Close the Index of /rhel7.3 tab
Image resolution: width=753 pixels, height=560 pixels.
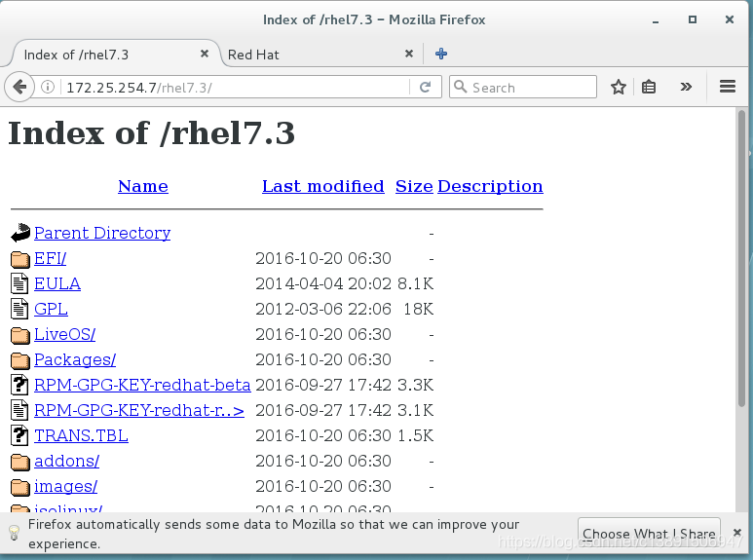(x=205, y=54)
